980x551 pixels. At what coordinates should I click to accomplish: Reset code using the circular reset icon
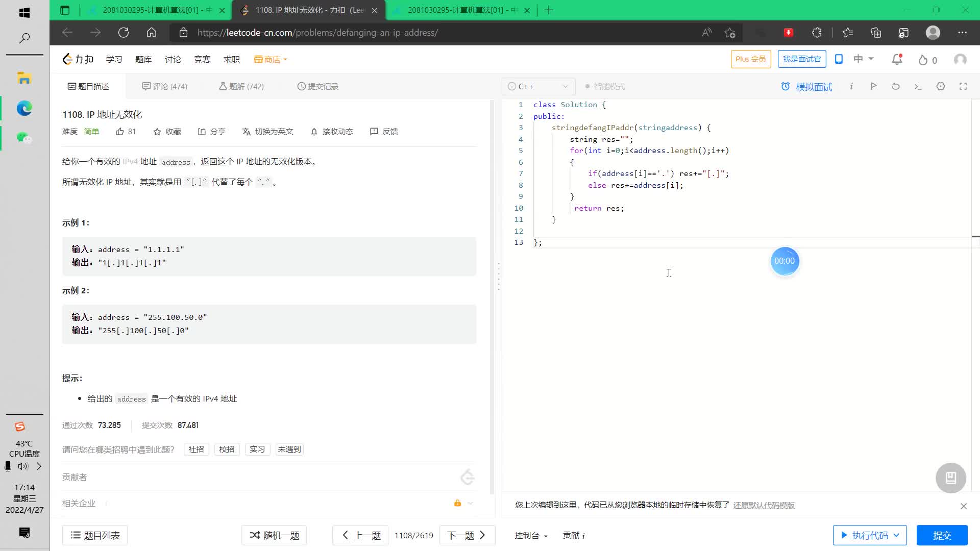(895, 86)
